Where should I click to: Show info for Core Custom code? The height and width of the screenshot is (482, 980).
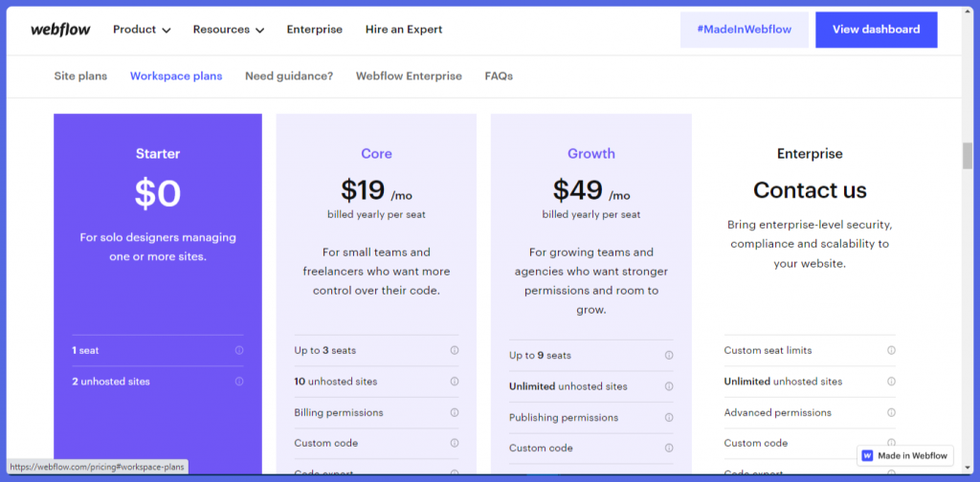[x=455, y=443]
